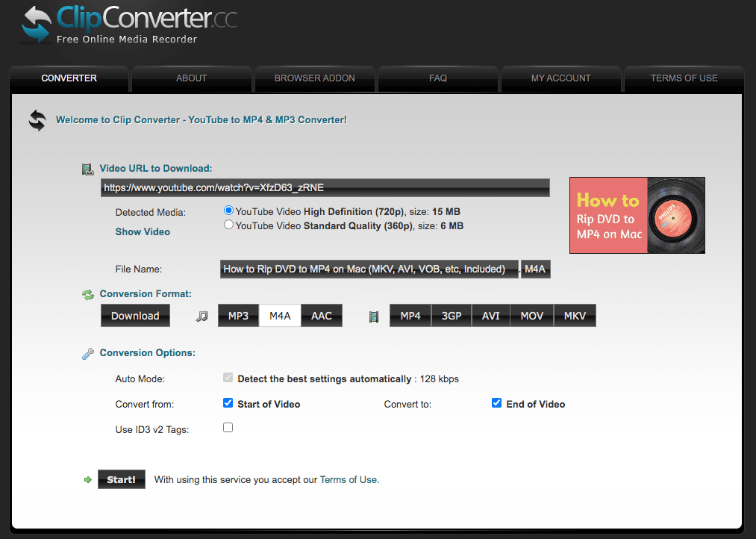Click the wrench icon beside Conversion Options

pyautogui.click(x=87, y=353)
